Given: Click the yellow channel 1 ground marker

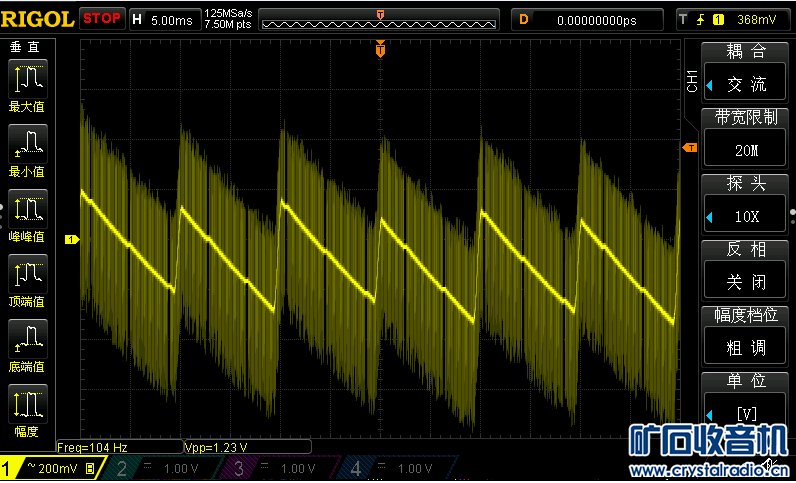Looking at the screenshot, I should point(71,239).
